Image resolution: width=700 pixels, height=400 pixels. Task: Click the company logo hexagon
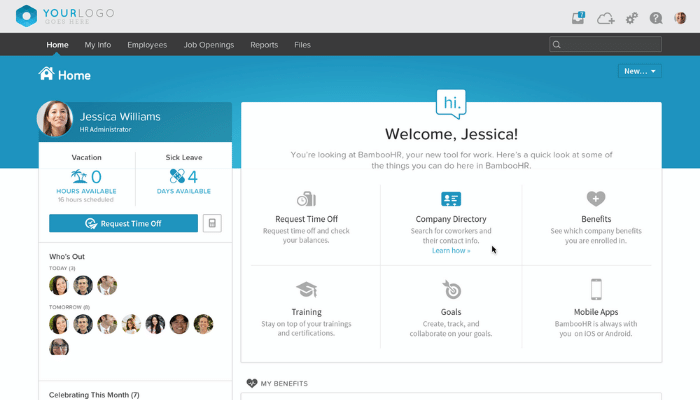coord(26,16)
